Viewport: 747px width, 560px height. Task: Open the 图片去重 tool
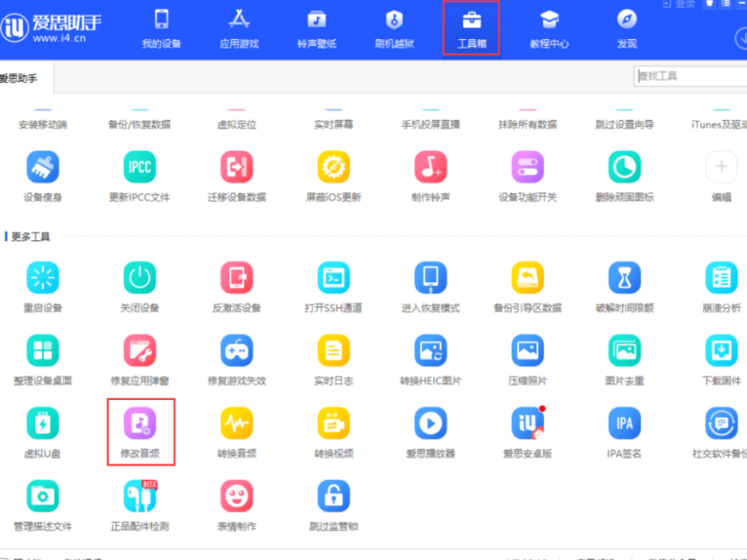tap(624, 351)
